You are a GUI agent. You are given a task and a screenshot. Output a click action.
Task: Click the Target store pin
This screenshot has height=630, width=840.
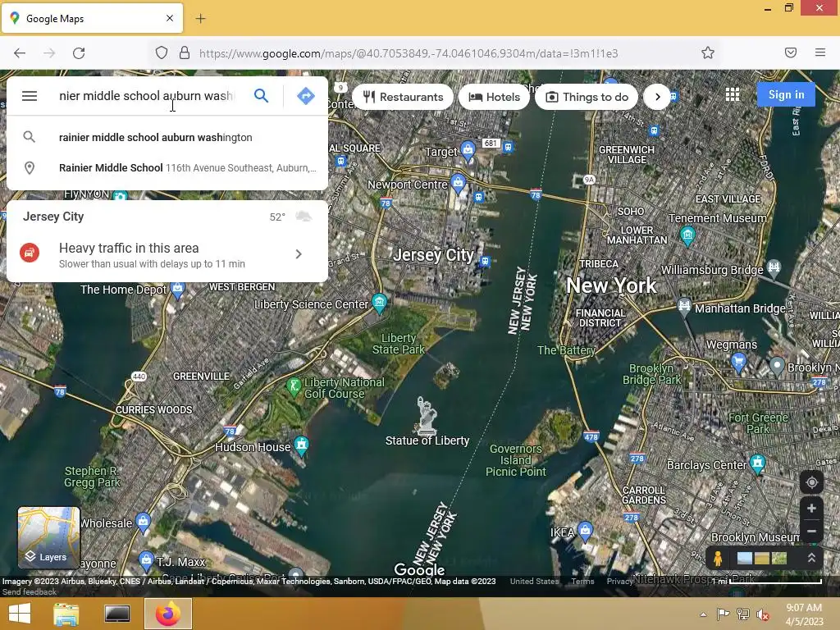coord(468,151)
